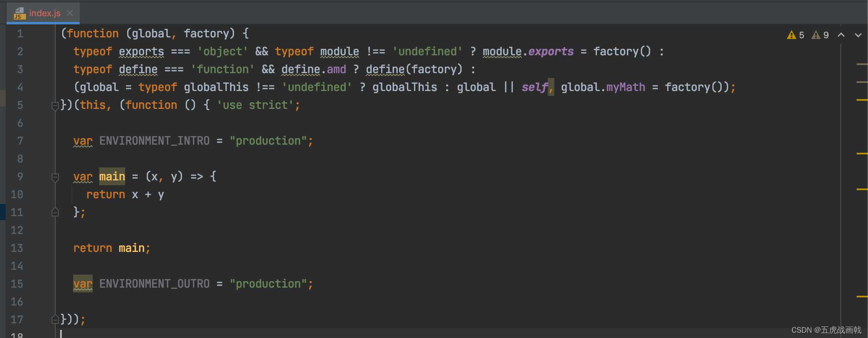Viewport: 868px width, 338px height.
Task: Select the index.js tab label
Action: [45, 13]
